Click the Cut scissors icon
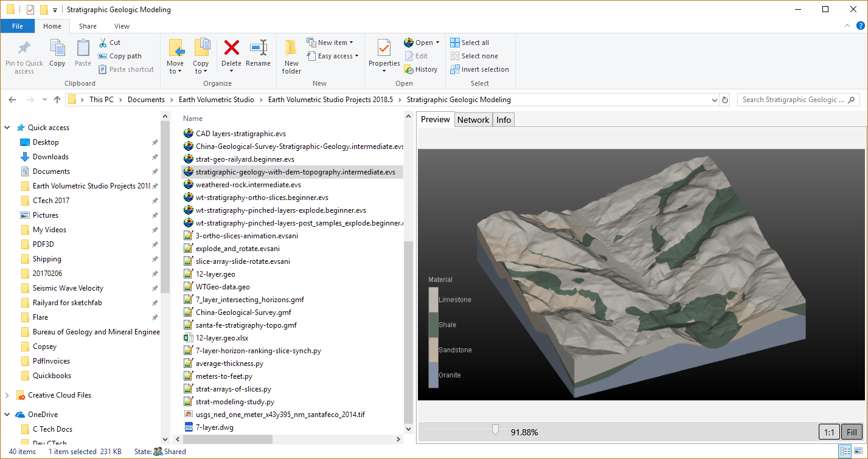868x459 pixels. coord(103,43)
